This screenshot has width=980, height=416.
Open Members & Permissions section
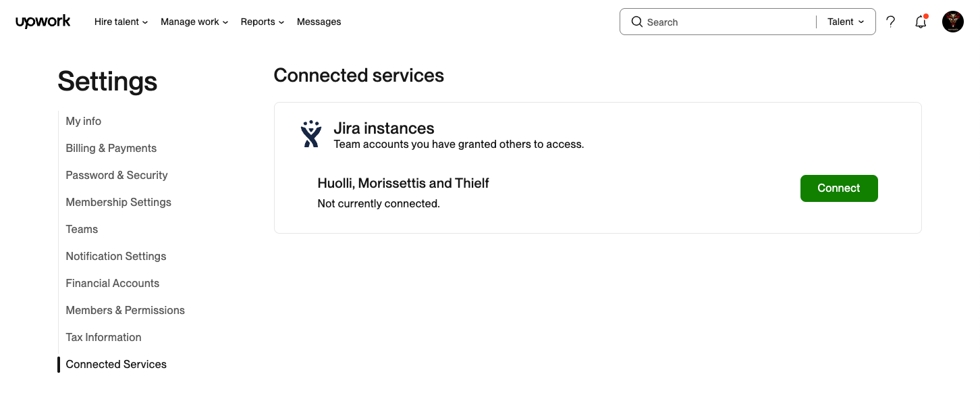(x=126, y=311)
